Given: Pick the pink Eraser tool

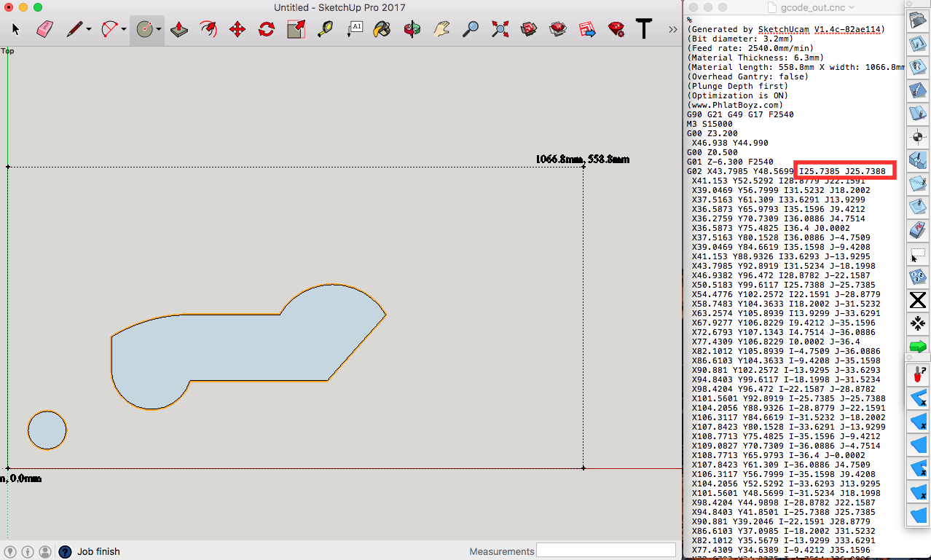Looking at the screenshot, I should click(44, 30).
